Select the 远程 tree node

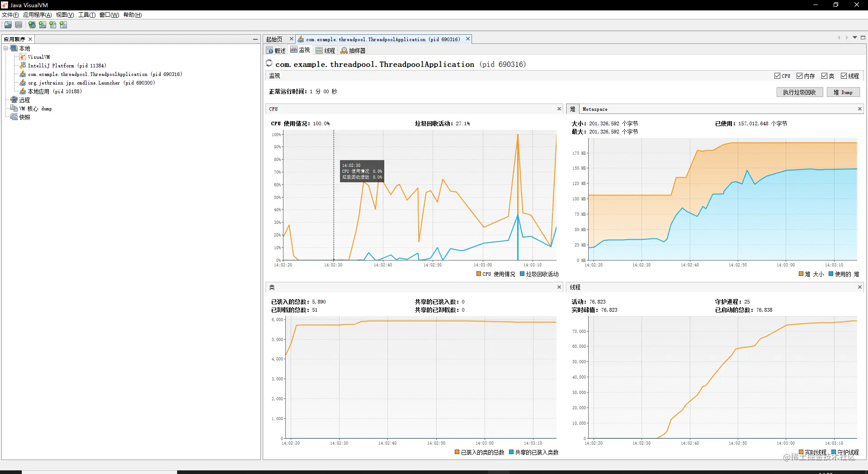(x=24, y=100)
